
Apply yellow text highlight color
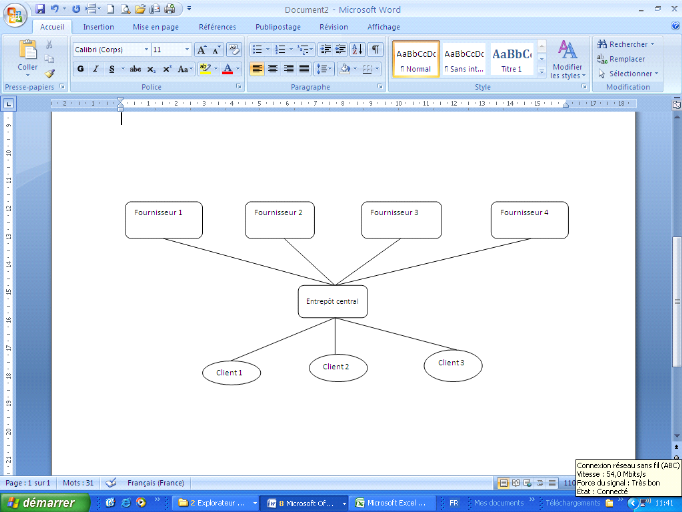(205, 69)
